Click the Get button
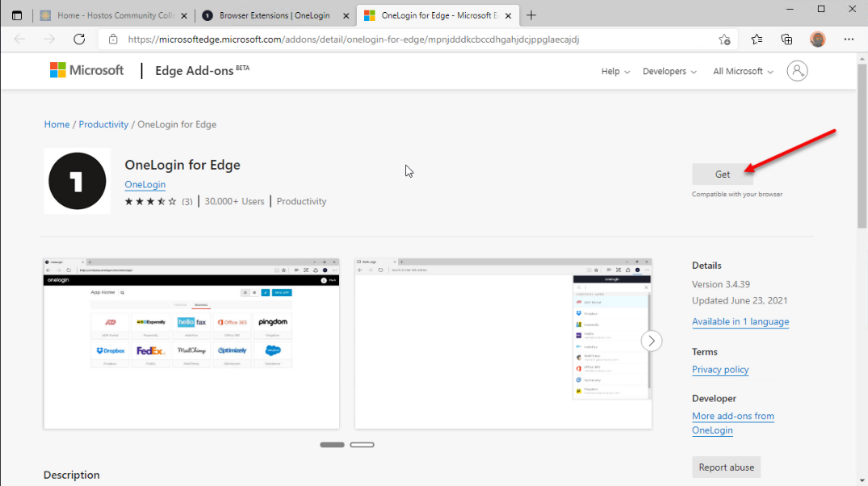Viewport: 868px width, 486px height. tap(722, 174)
